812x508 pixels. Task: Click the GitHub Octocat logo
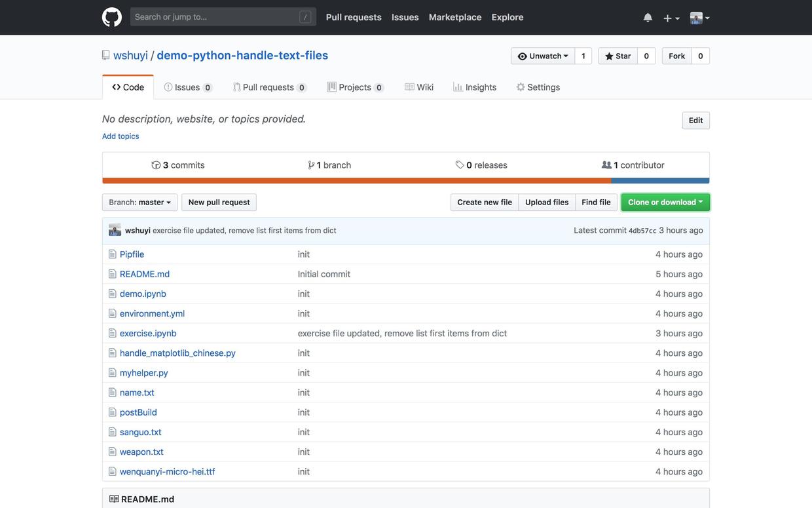point(112,17)
